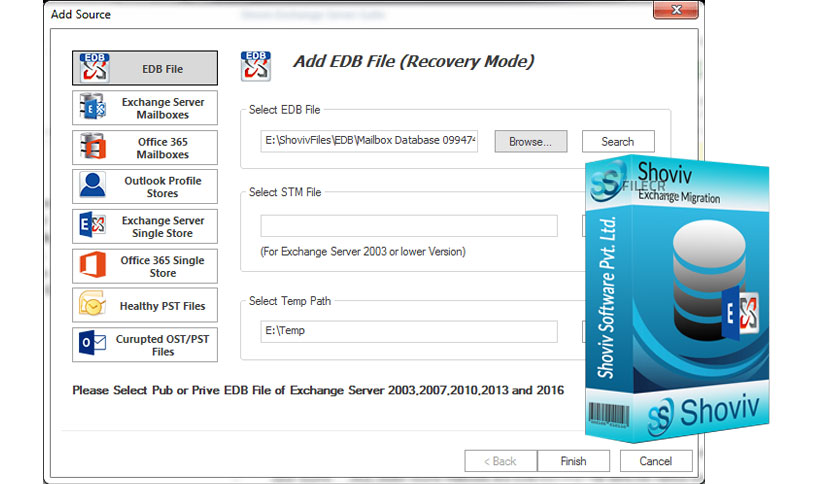Click the "Select EDB File" group label

coord(284,110)
